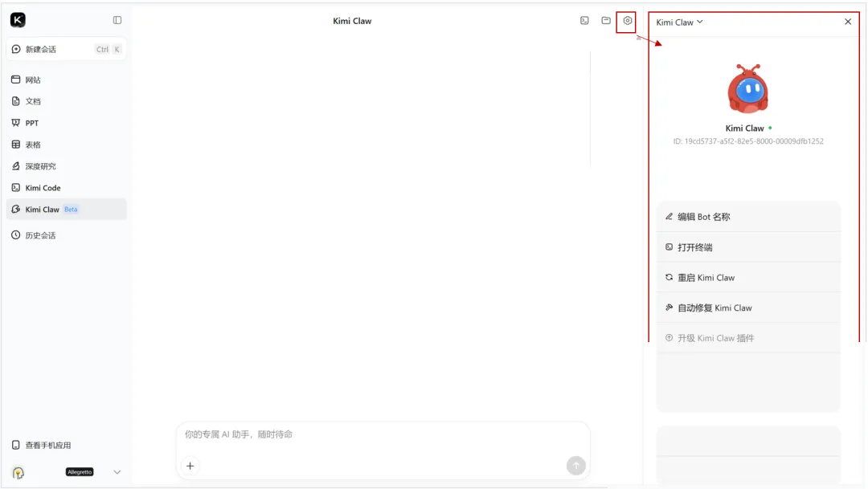Click terminal icon beside 打开终端

tap(669, 247)
